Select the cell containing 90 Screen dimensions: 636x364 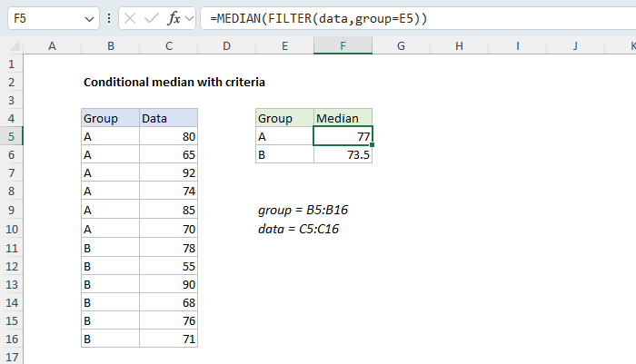pyautogui.click(x=169, y=284)
